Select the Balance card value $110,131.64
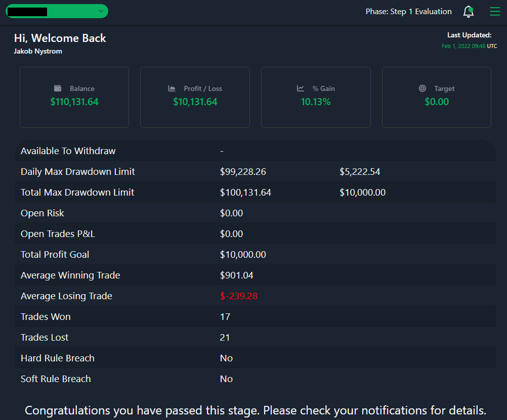This screenshot has height=420, width=507. click(x=74, y=102)
